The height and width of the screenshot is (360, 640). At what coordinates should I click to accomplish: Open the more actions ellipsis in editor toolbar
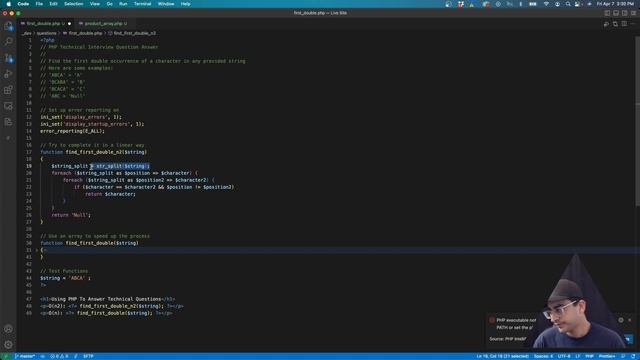click(x=633, y=24)
